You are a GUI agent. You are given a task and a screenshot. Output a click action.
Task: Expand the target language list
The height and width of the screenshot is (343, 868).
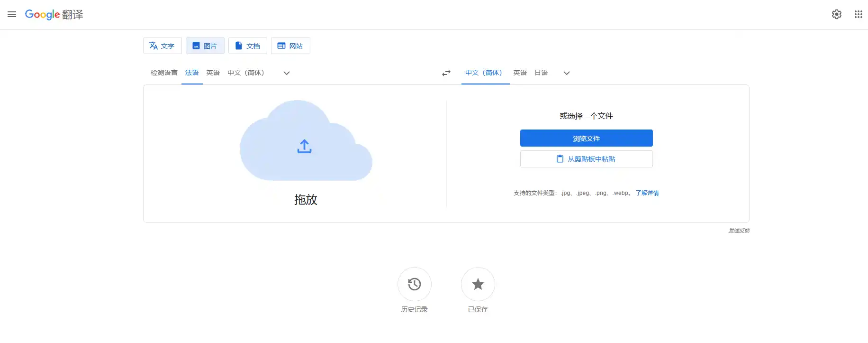(566, 73)
